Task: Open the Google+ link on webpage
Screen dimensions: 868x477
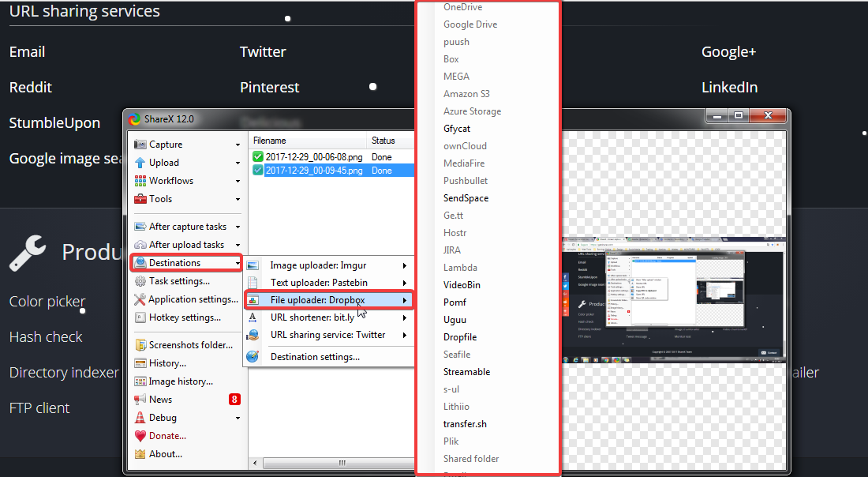Action: (x=728, y=51)
